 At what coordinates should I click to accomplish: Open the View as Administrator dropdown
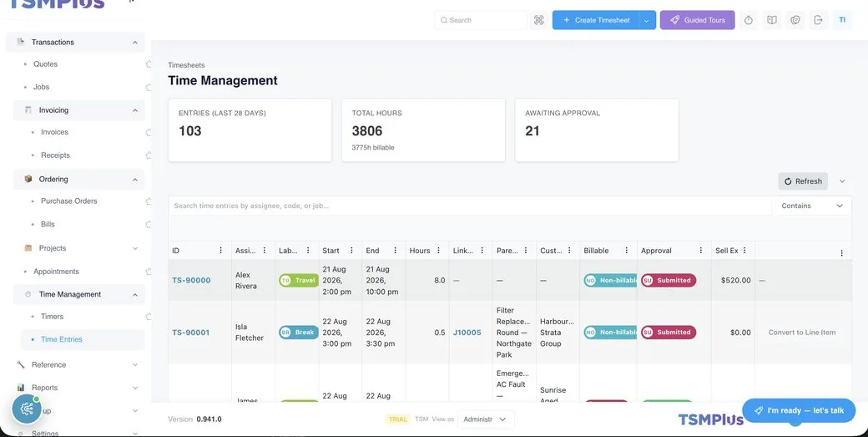tap(485, 419)
